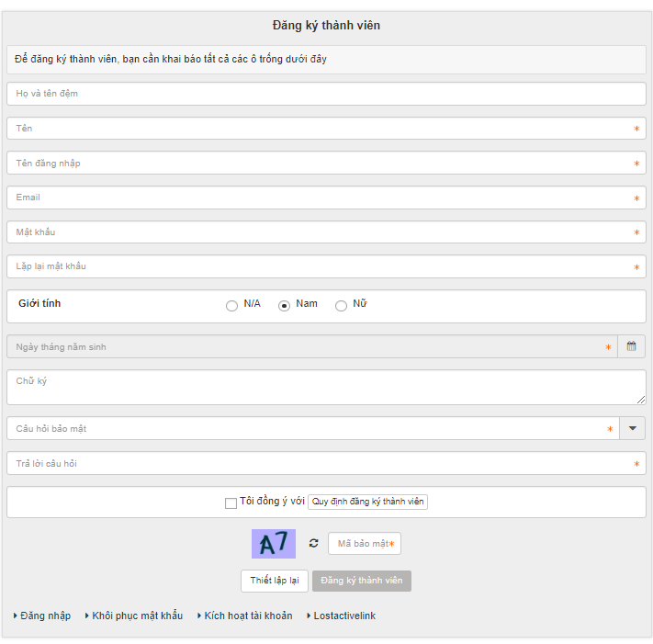Open the Khôi phục mật khẩu link
The height and width of the screenshot is (644, 653).
(x=137, y=616)
